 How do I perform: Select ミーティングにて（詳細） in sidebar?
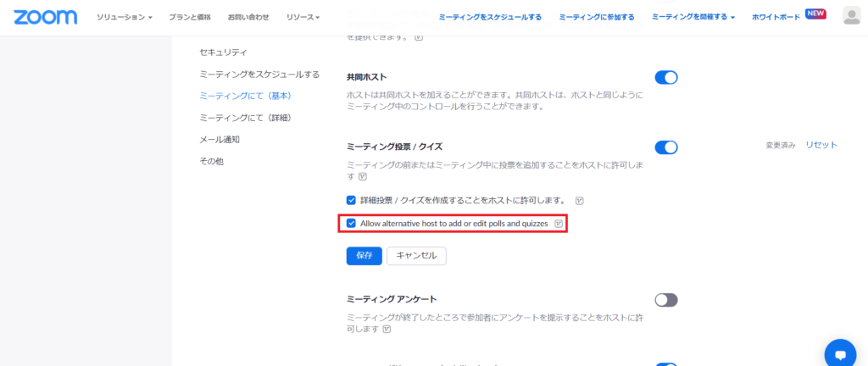coord(246,118)
